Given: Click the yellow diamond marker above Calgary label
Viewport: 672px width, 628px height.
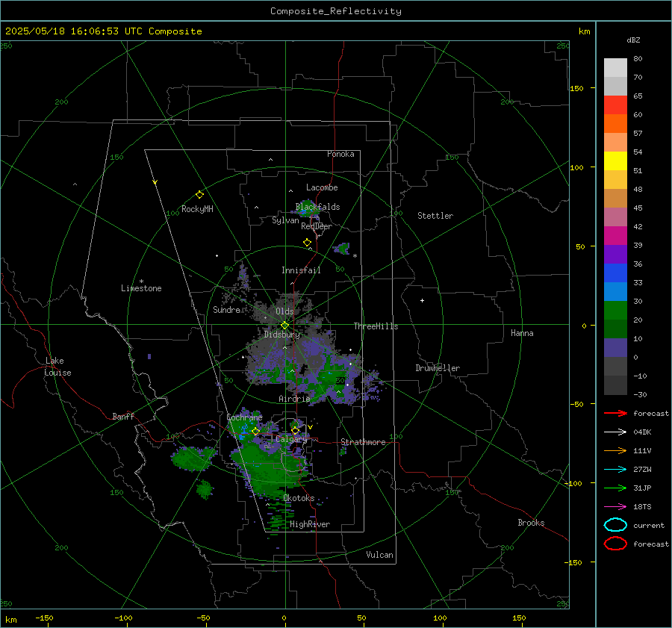Looking at the screenshot, I should [295, 430].
